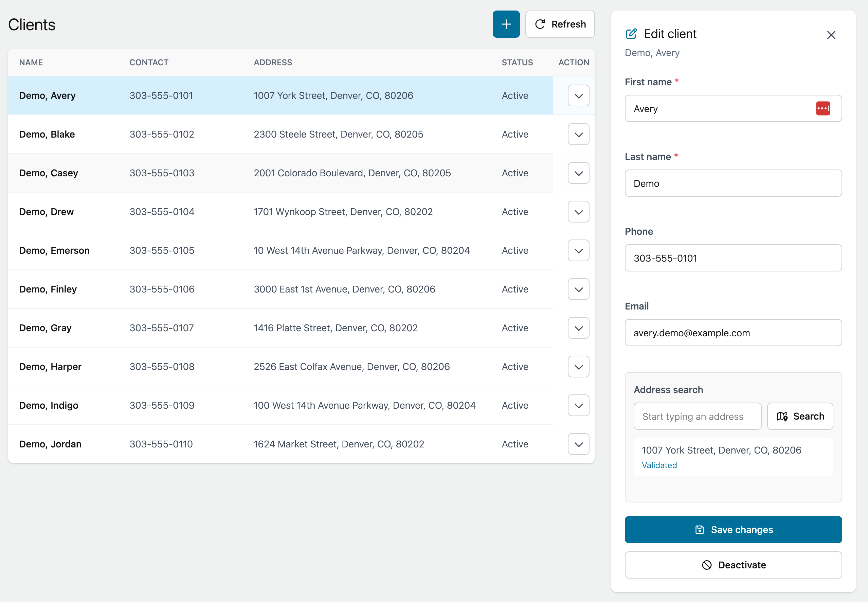The width and height of the screenshot is (868, 602).
Task: Save changes to the client
Action: tap(733, 530)
